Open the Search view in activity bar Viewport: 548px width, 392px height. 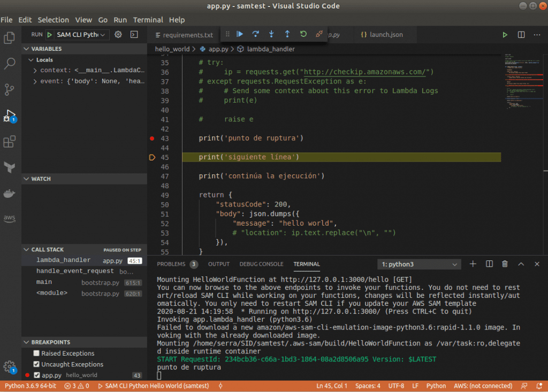pyautogui.click(x=10, y=64)
